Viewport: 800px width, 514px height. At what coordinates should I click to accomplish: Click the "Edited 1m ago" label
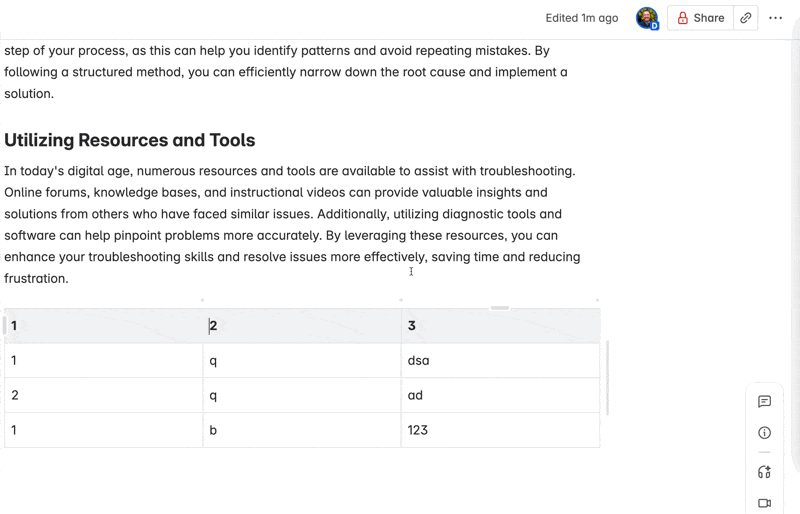tap(581, 18)
